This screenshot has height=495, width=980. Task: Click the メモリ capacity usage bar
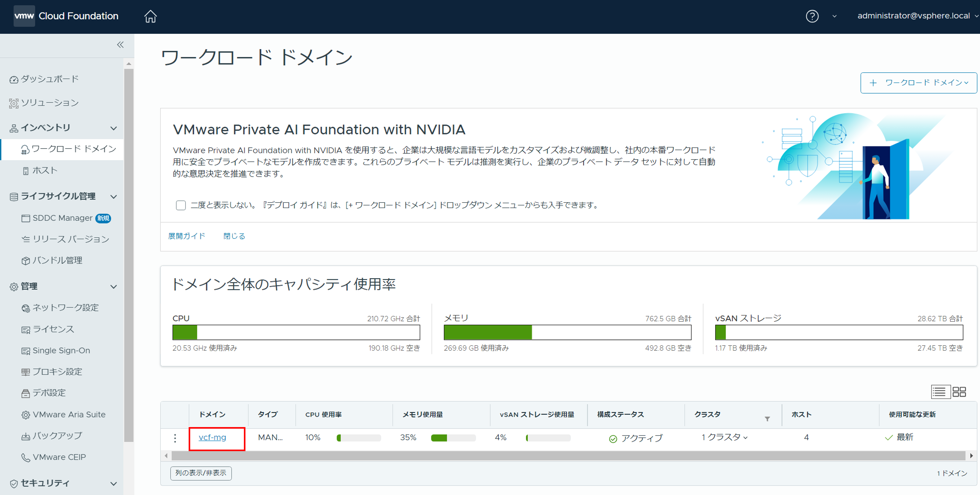coord(568,332)
